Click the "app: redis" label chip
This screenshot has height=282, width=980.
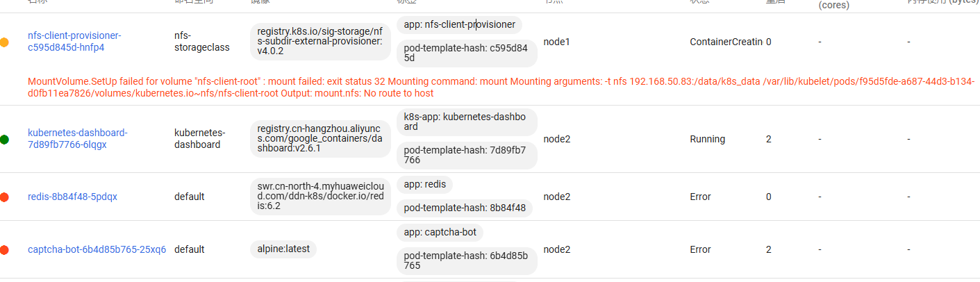(424, 185)
